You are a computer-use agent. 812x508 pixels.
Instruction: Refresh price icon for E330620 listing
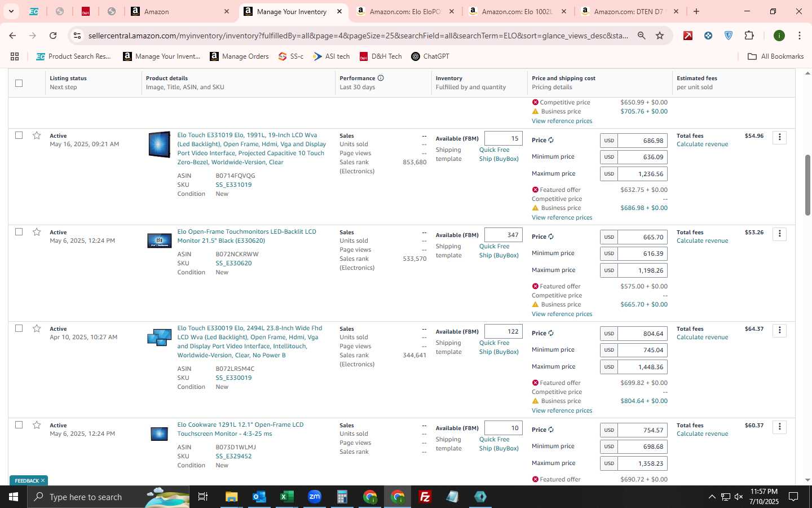click(x=551, y=237)
